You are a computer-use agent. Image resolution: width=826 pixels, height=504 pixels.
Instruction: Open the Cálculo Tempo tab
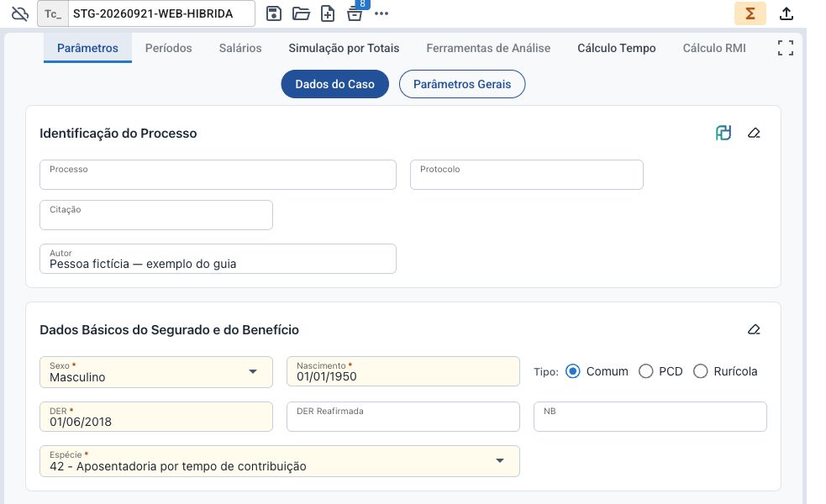point(616,48)
